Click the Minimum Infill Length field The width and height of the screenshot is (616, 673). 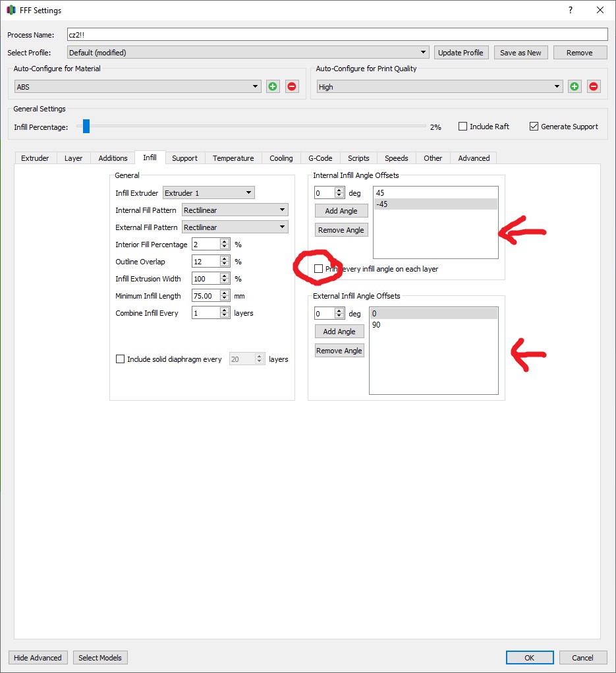pyautogui.click(x=206, y=296)
